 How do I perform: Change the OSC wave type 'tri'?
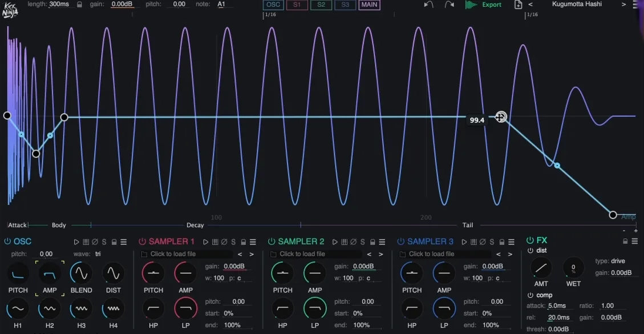click(98, 254)
